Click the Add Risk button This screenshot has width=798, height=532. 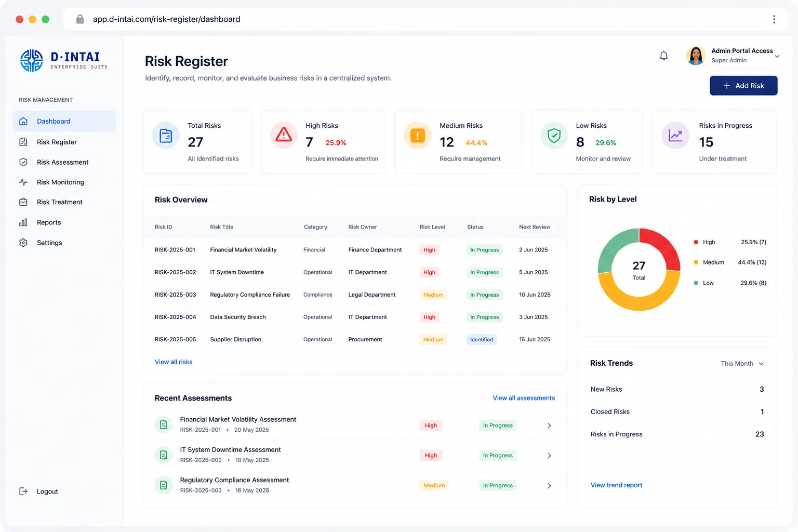pyautogui.click(x=743, y=86)
